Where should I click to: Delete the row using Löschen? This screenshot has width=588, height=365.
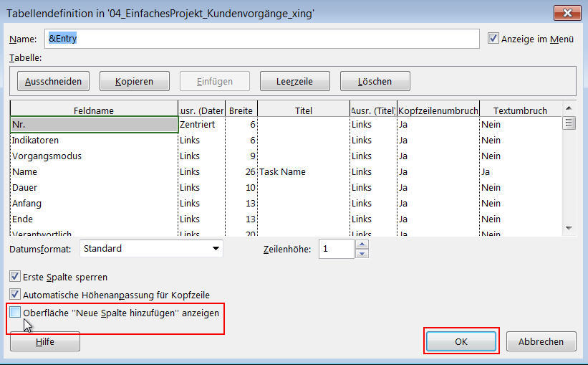pyautogui.click(x=375, y=82)
